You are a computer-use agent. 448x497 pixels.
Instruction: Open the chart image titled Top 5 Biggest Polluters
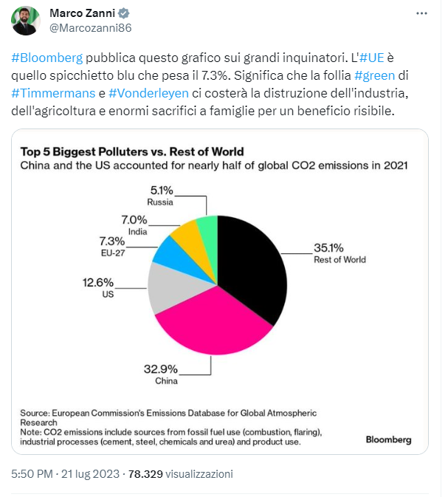[220, 292]
